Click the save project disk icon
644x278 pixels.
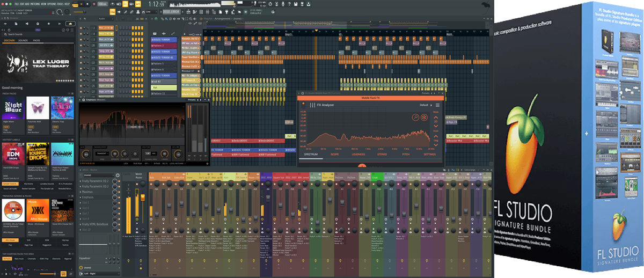tap(296, 4)
